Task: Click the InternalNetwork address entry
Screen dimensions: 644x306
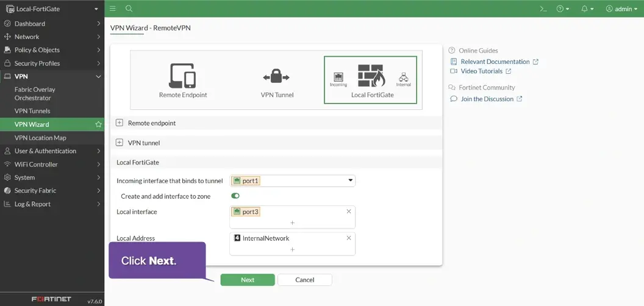Action: click(261, 238)
